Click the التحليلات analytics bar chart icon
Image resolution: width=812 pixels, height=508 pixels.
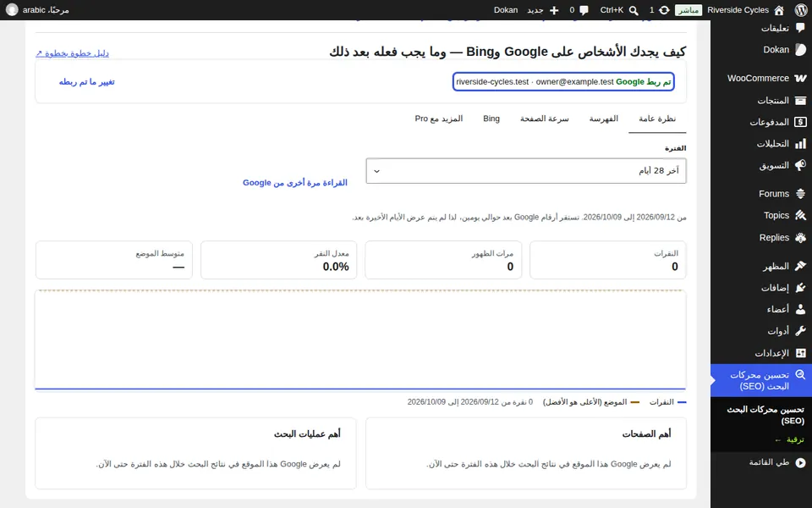coord(801,144)
